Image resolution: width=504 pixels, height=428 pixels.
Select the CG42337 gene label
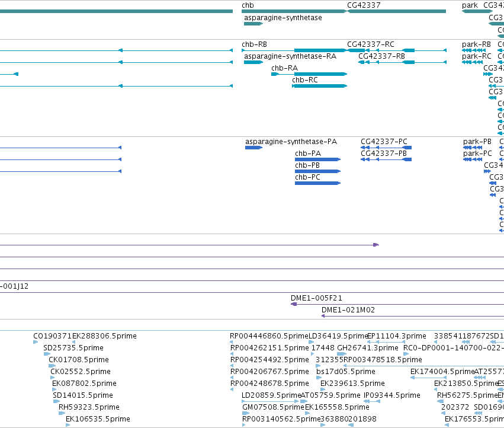(364, 5)
